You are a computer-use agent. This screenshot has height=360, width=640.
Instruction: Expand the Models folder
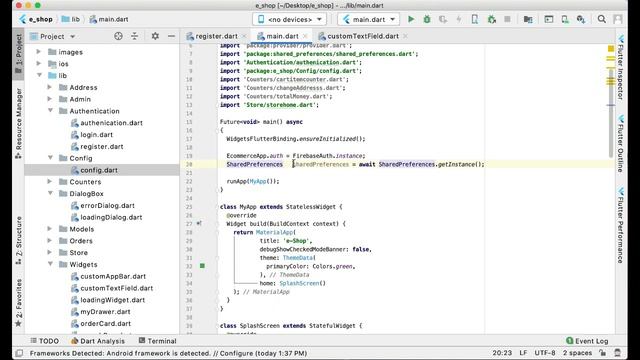tap(49, 229)
